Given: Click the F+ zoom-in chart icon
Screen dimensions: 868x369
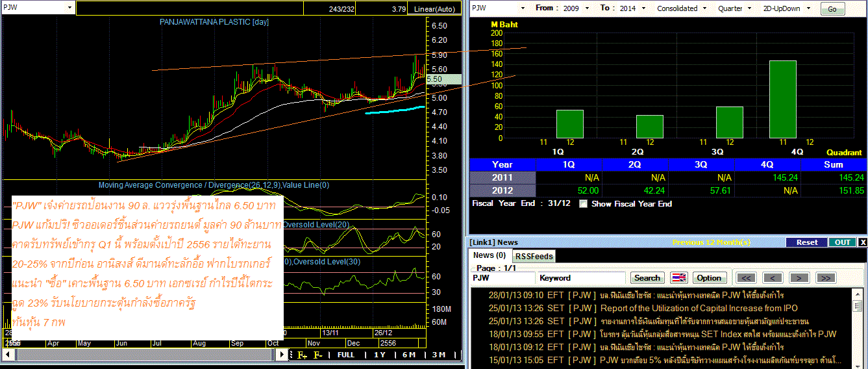Looking at the screenshot, I should pos(302,355).
